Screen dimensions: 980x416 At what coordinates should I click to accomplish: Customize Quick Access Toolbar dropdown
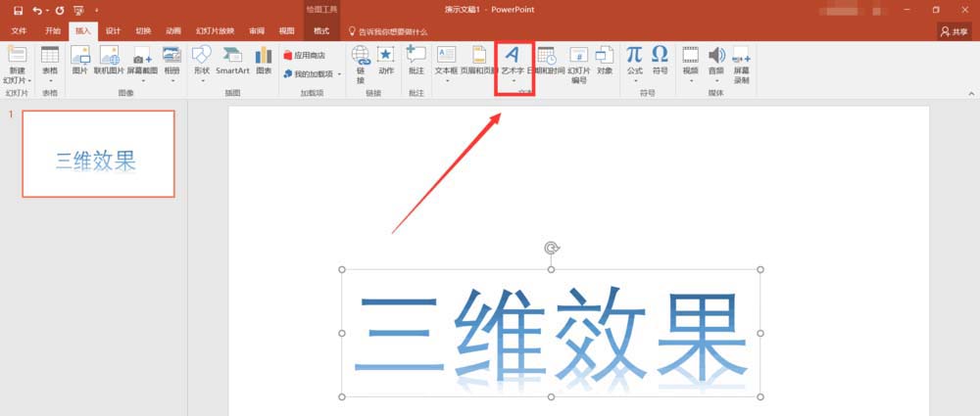[x=97, y=11]
